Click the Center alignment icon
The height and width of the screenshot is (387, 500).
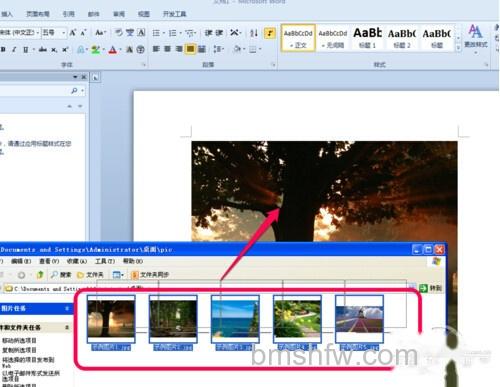(x=167, y=49)
